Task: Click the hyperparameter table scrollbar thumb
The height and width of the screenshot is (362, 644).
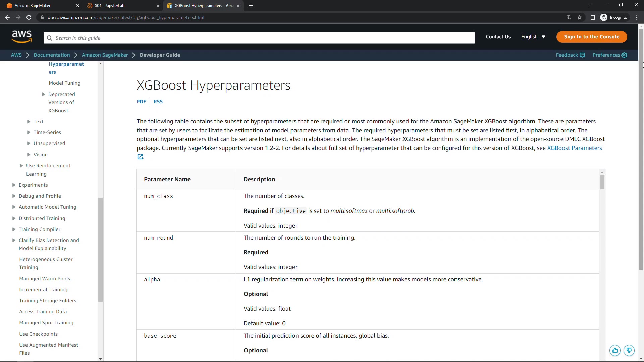Action: pos(602,182)
